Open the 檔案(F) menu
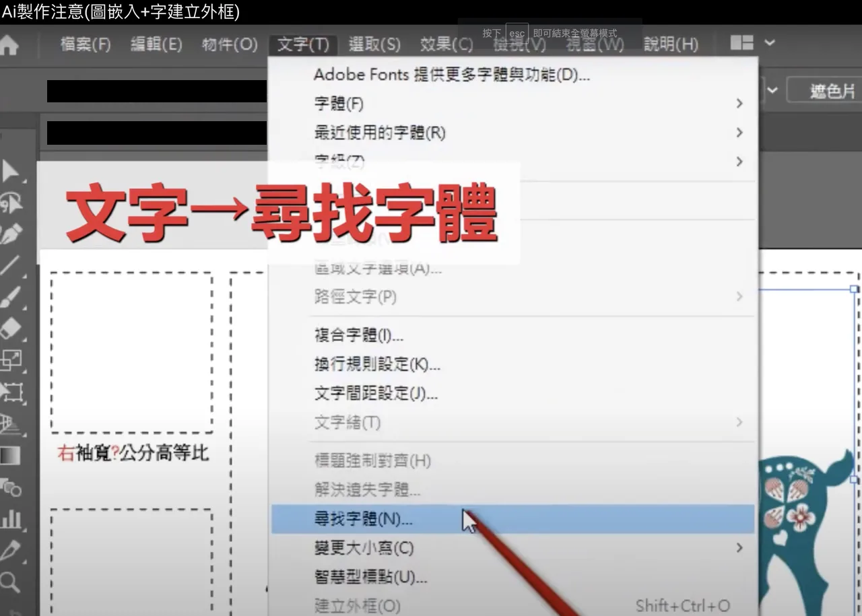This screenshot has width=862, height=616. point(86,44)
